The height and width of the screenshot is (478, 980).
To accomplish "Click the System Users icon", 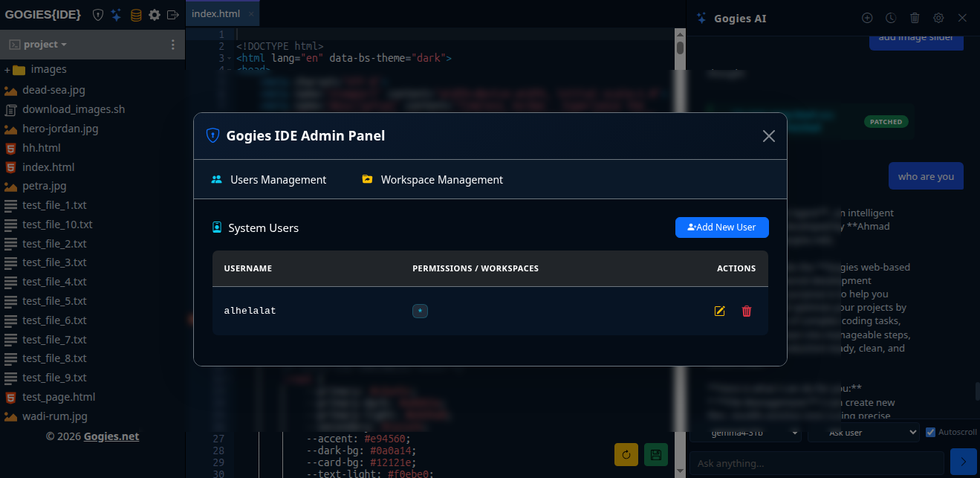I will [217, 227].
